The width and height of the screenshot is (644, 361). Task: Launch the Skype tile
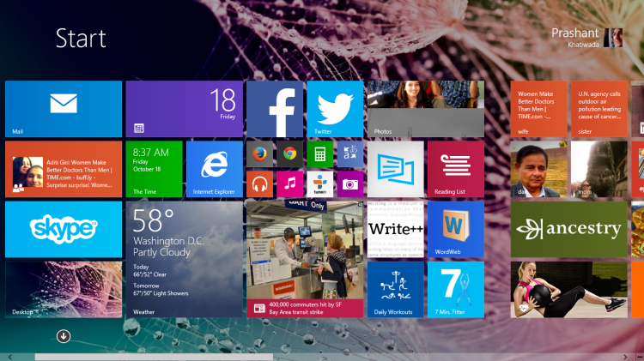pos(64,229)
